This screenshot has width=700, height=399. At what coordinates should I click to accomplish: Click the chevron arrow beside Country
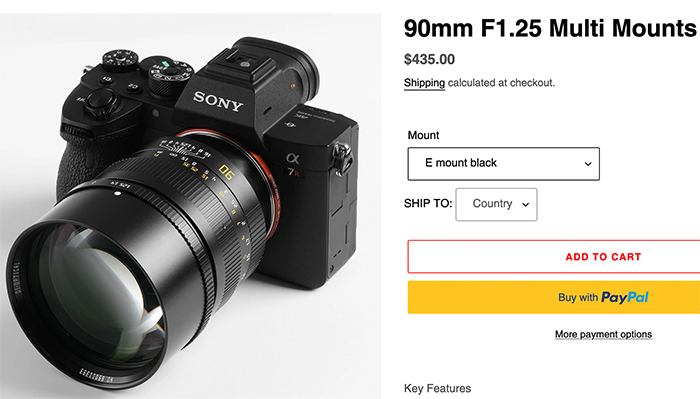pyautogui.click(x=525, y=204)
